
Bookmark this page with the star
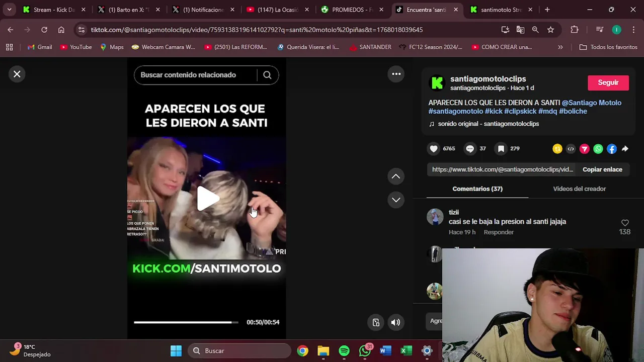click(x=550, y=30)
